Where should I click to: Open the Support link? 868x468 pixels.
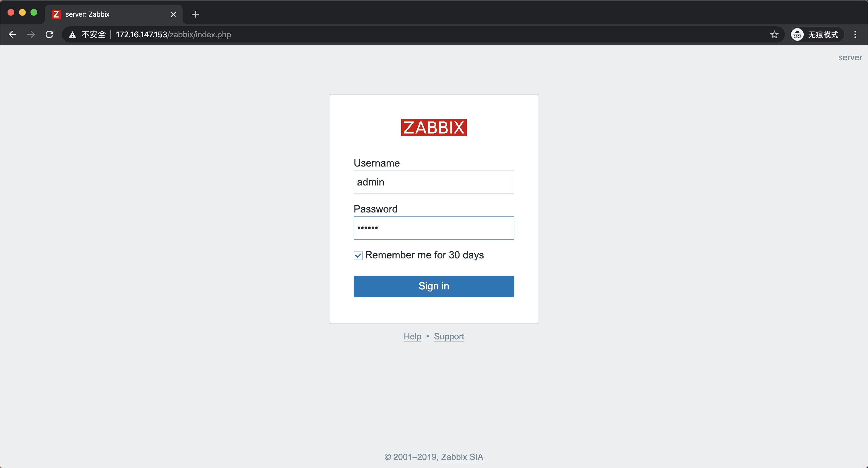point(449,336)
